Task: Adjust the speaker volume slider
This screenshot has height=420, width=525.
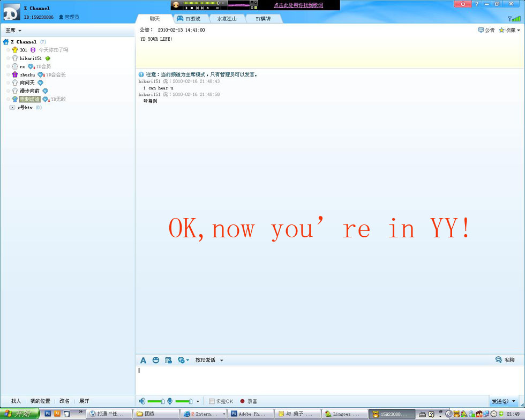Action: [156, 401]
